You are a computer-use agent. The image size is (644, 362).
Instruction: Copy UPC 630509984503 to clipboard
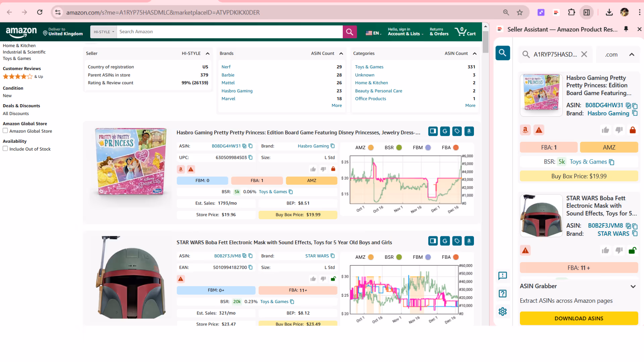pos(251,158)
